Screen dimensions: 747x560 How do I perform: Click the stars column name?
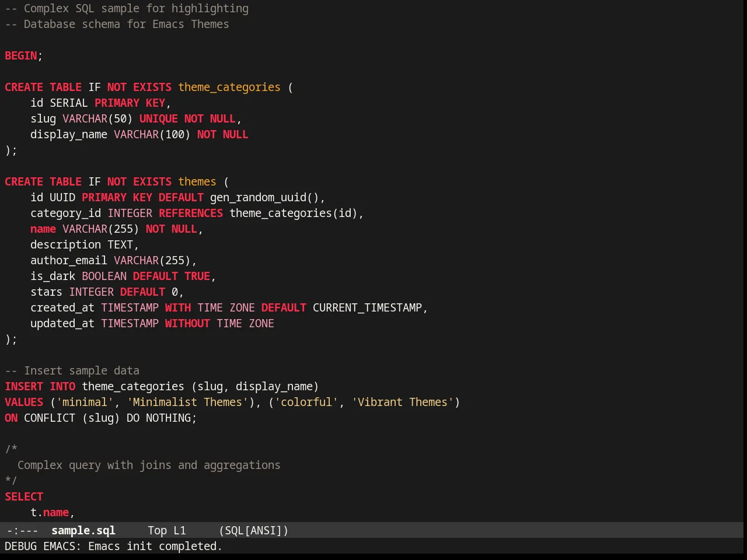click(47, 292)
